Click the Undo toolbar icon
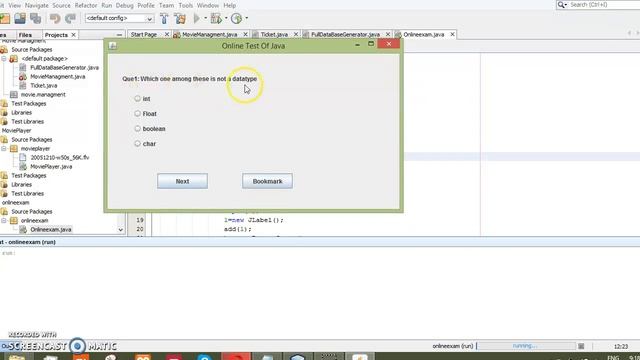Image resolution: width=640 pixels, height=360 pixels. pos(55,18)
